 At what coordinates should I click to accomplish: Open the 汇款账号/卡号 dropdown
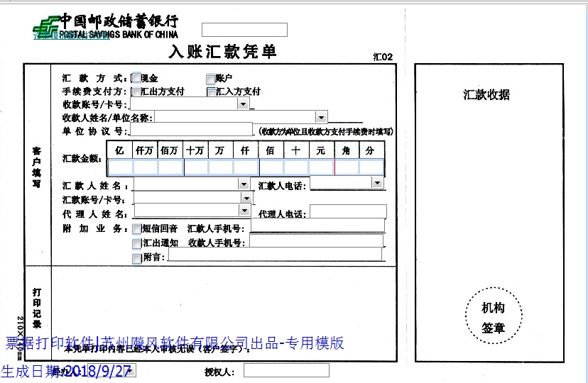246,197
